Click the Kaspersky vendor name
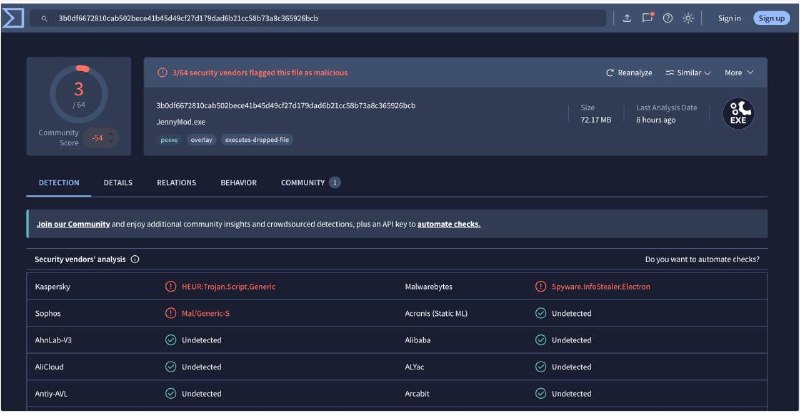This screenshot has width=800, height=412. pos(53,287)
